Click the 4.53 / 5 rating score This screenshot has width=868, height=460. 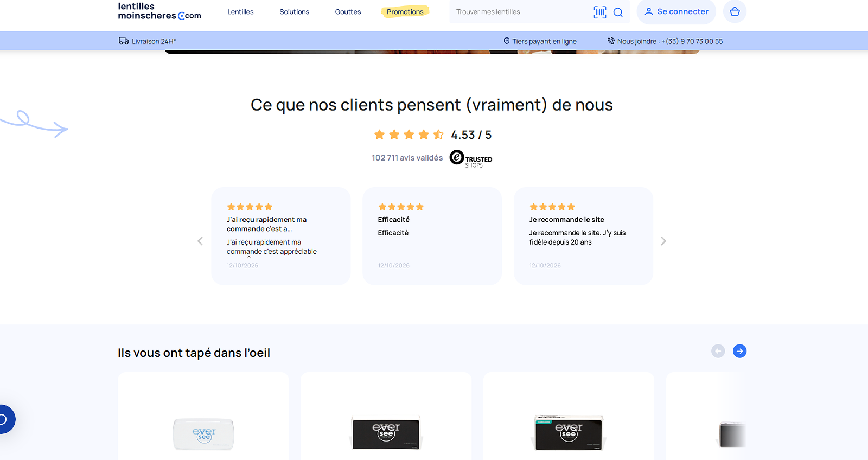point(471,135)
